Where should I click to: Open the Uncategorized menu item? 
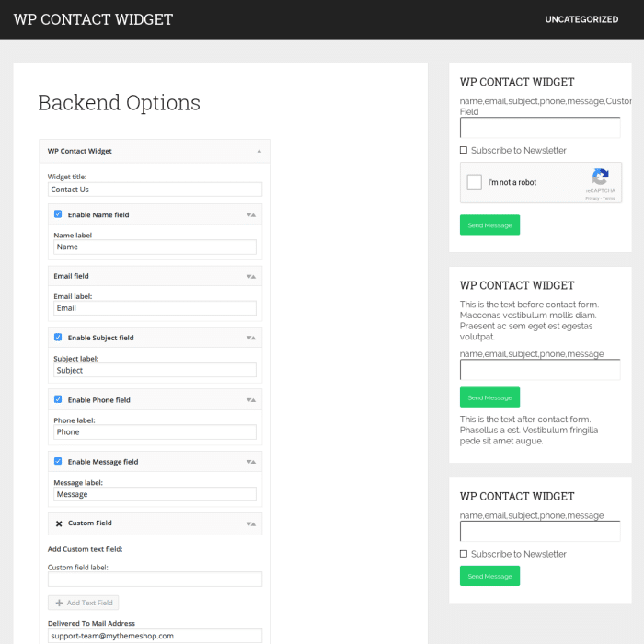click(x=581, y=19)
